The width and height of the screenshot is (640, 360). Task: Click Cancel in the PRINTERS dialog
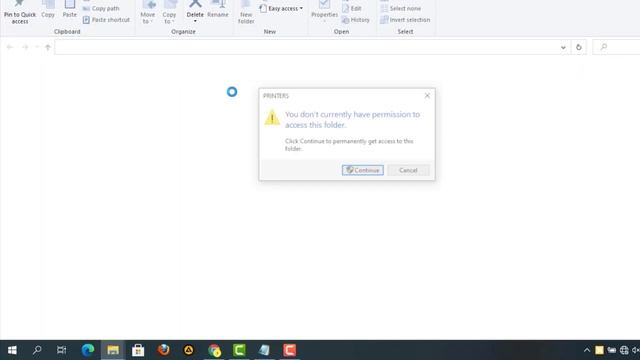click(408, 170)
